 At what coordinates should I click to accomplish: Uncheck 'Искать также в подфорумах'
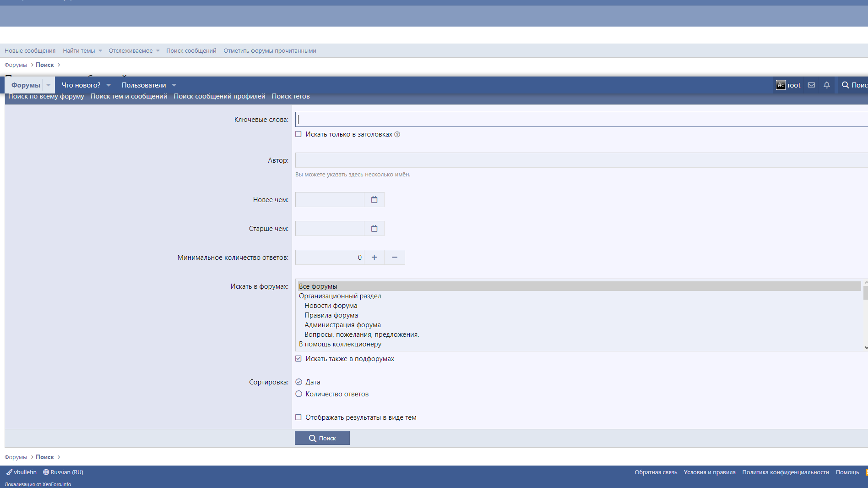tap(298, 359)
